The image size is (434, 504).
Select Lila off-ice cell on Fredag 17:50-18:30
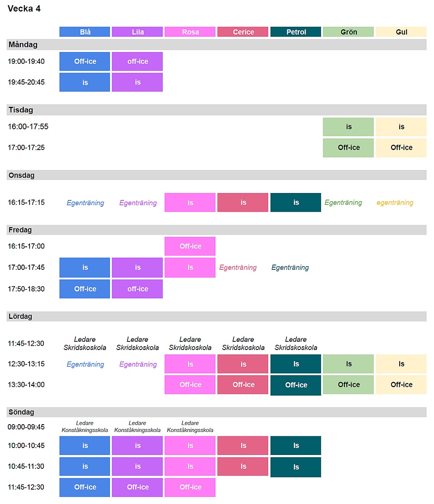pyautogui.click(x=137, y=289)
